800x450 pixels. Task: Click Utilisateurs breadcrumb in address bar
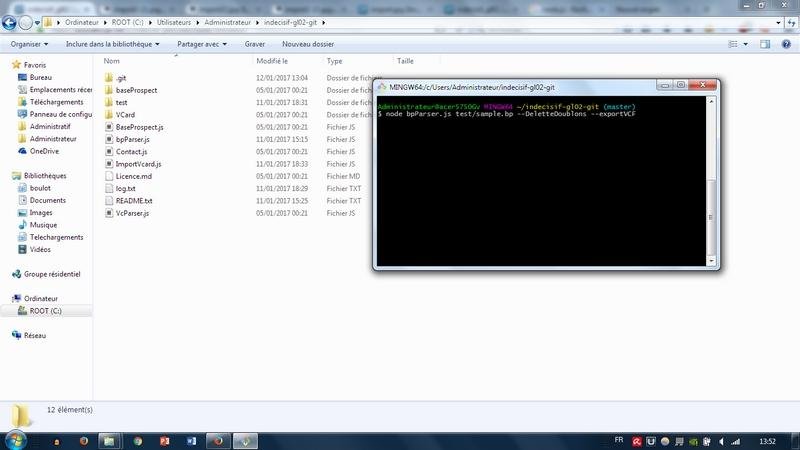tap(173, 22)
